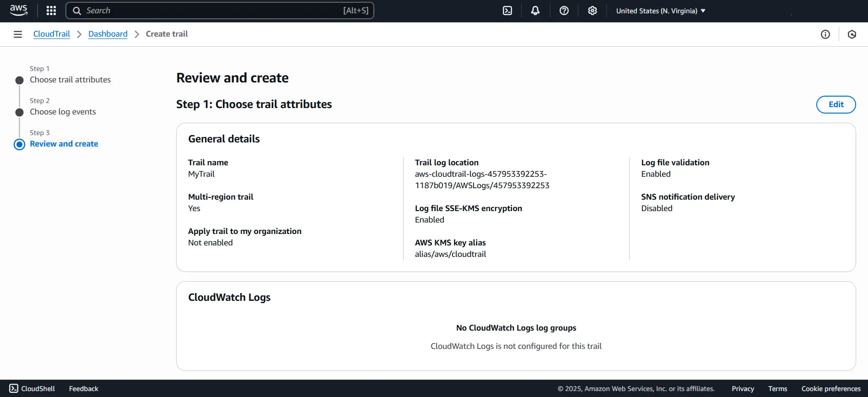Open the info panel icon
Viewport: 868px width, 397px height.
[825, 34]
